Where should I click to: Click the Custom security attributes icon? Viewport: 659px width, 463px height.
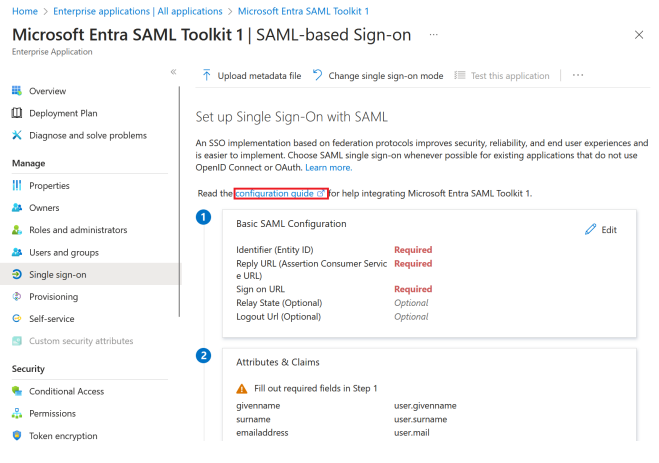(x=17, y=341)
